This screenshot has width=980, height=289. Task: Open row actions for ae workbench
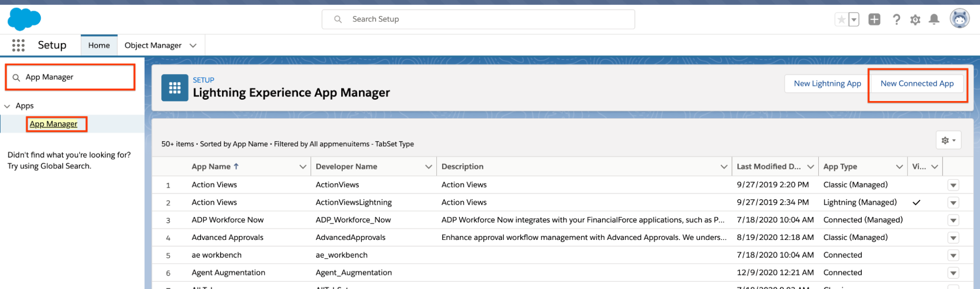tap(953, 256)
